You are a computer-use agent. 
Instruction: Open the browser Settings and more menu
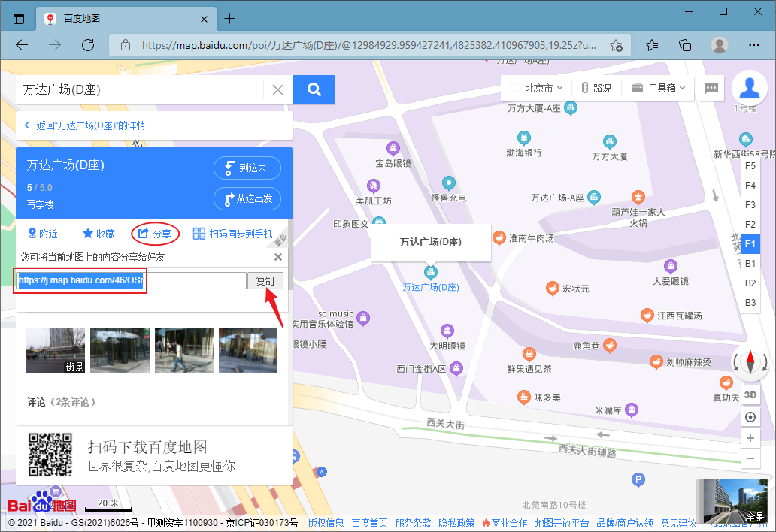(753, 46)
